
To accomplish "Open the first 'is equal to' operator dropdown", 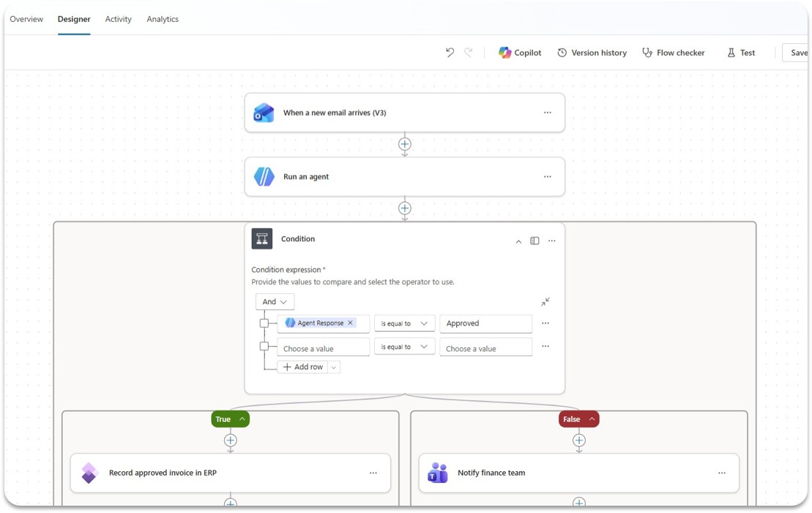I will click(404, 323).
